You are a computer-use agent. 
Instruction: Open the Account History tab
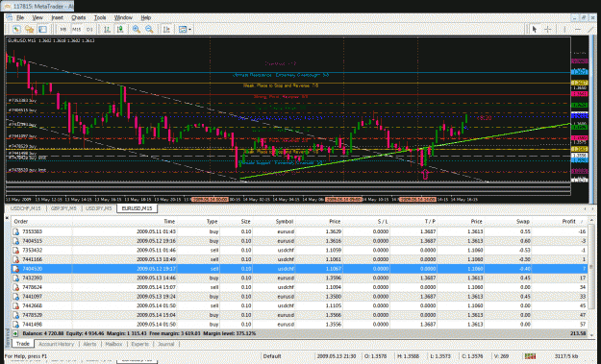tap(56, 344)
